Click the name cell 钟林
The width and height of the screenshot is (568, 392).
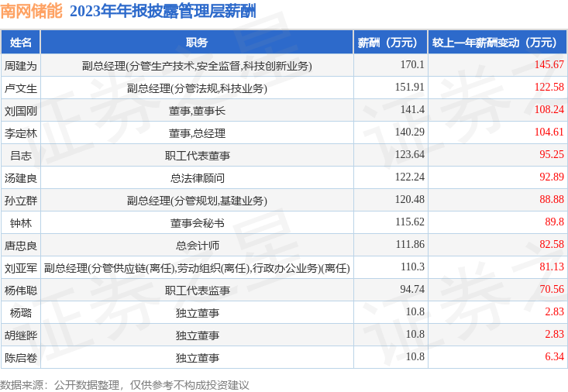click(21, 223)
